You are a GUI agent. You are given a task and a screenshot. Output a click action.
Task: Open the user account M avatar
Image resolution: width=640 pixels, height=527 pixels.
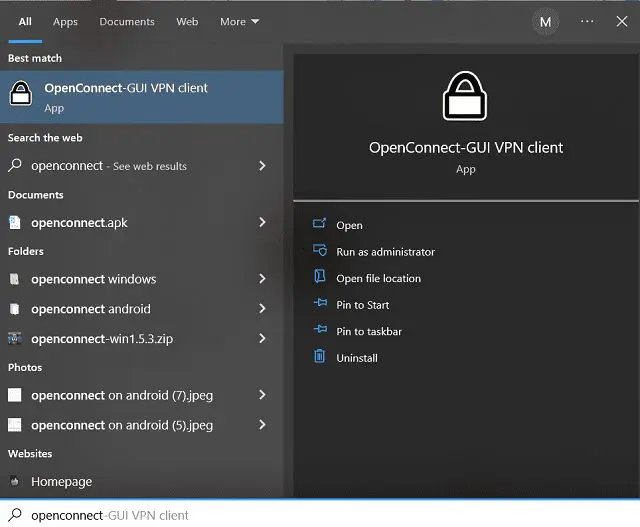pos(545,21)
